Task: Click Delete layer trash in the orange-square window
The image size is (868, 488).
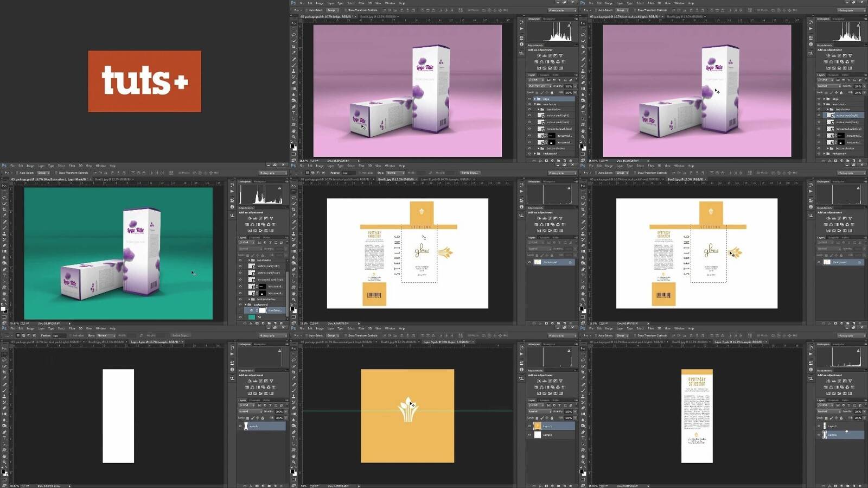Action: (x=570, y=485)
